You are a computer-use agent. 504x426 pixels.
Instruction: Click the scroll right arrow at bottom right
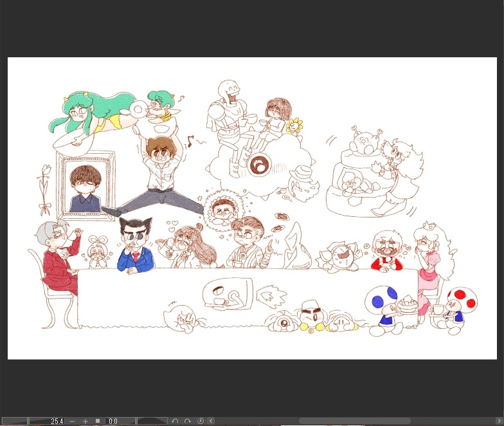pyautogui.click(x=499, y=421)
